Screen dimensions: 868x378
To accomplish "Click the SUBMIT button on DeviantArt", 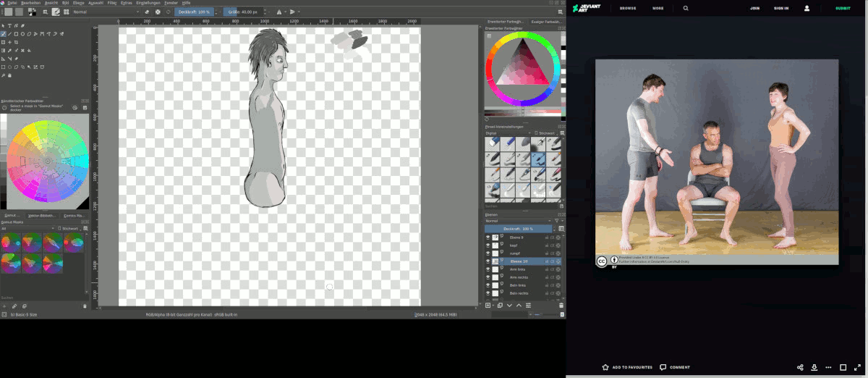I will tap(843, 9).
